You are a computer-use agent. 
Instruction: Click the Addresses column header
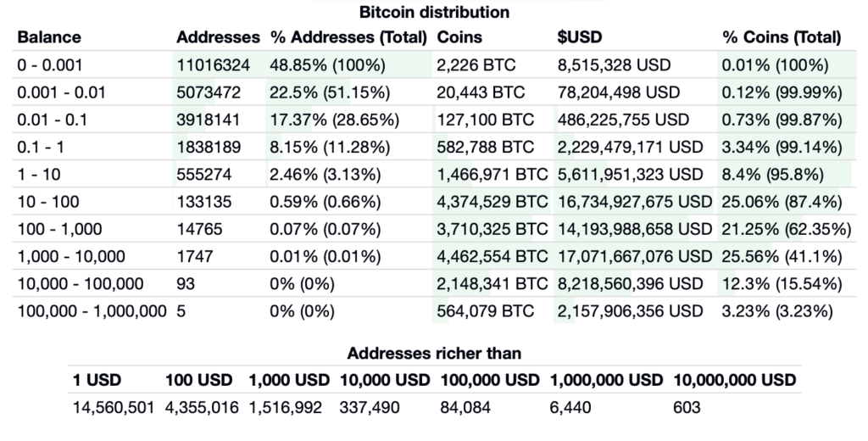pos(218,37)
